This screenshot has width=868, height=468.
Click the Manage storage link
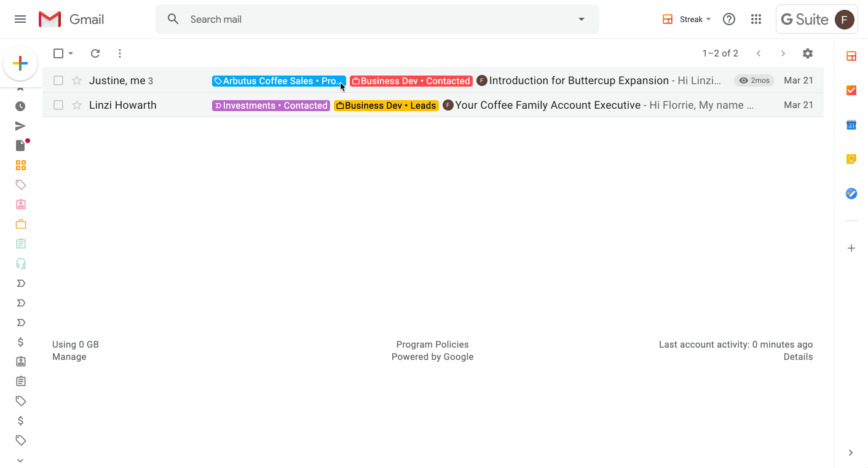coord(69,356)
